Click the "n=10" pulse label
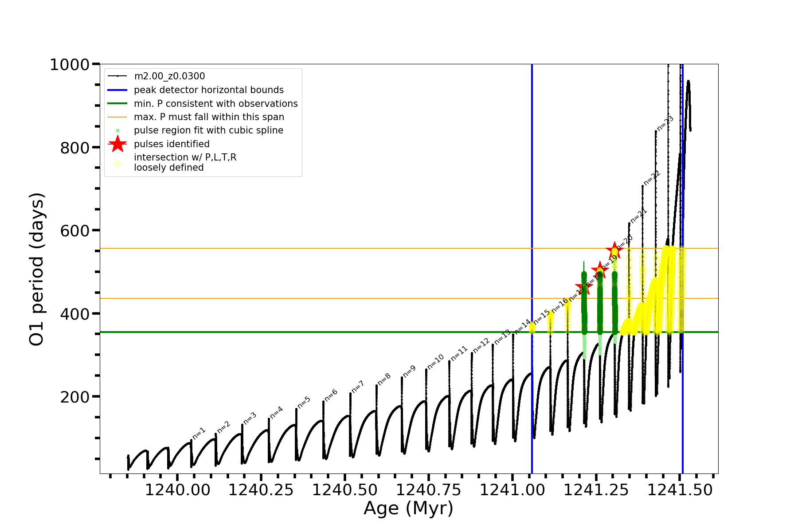This screenshot has width=798, height=532. pyautogui.click(x=435, y=362)
